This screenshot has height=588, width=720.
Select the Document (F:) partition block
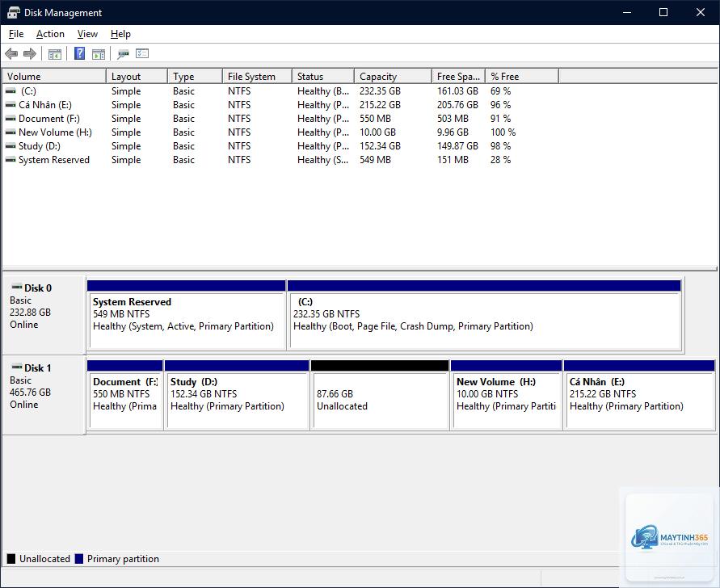[x=125, y=395]
